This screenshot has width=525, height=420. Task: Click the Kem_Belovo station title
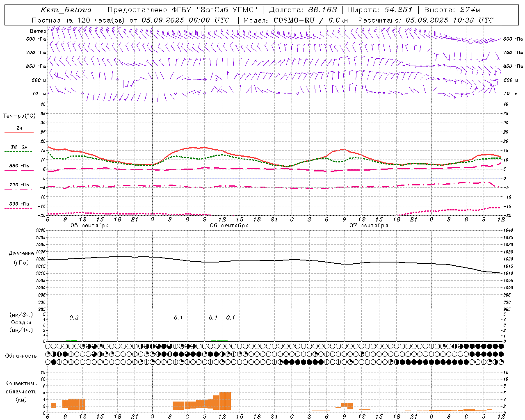click(66, 10)
